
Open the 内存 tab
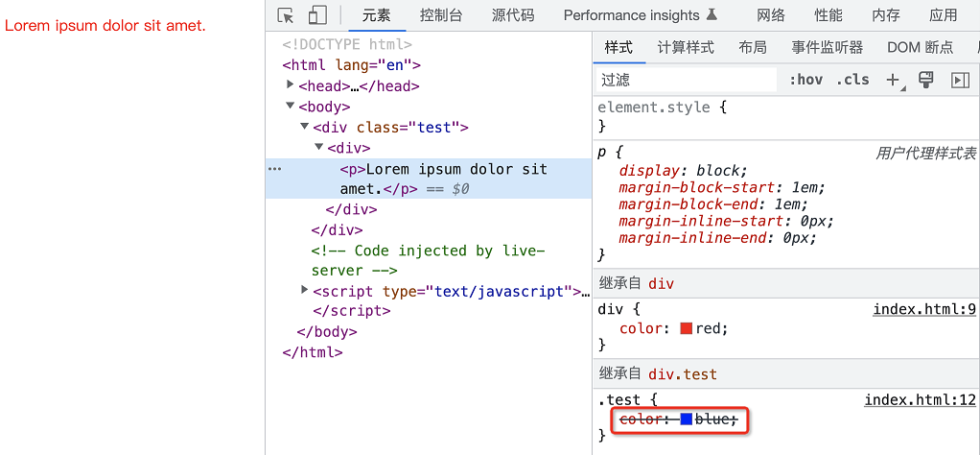pos(886,15)
